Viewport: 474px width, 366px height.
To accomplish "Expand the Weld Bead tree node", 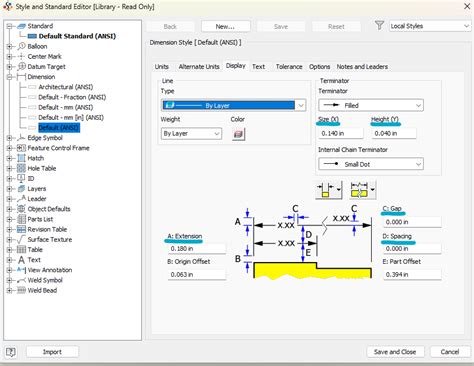I will (9, 290).
